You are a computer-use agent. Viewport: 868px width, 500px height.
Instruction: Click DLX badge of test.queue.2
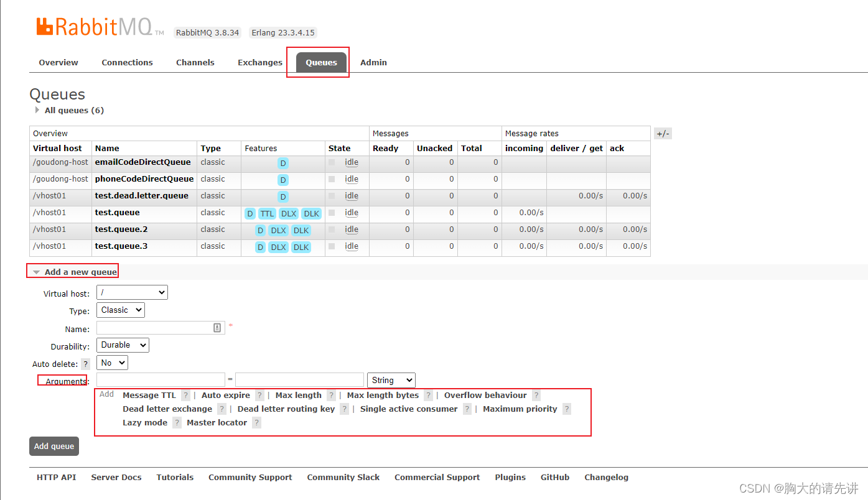coord(278,231)
